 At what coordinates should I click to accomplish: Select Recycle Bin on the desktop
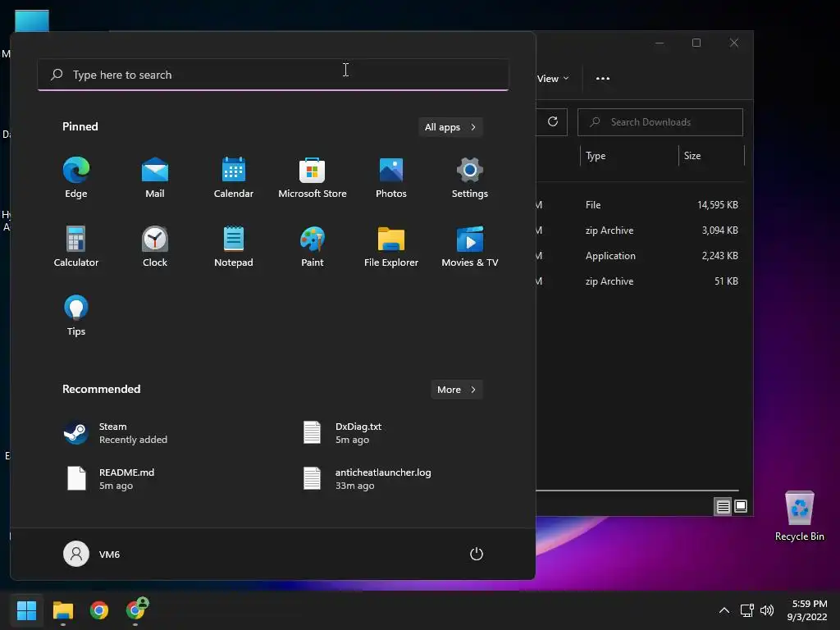(x=799, y=517)
